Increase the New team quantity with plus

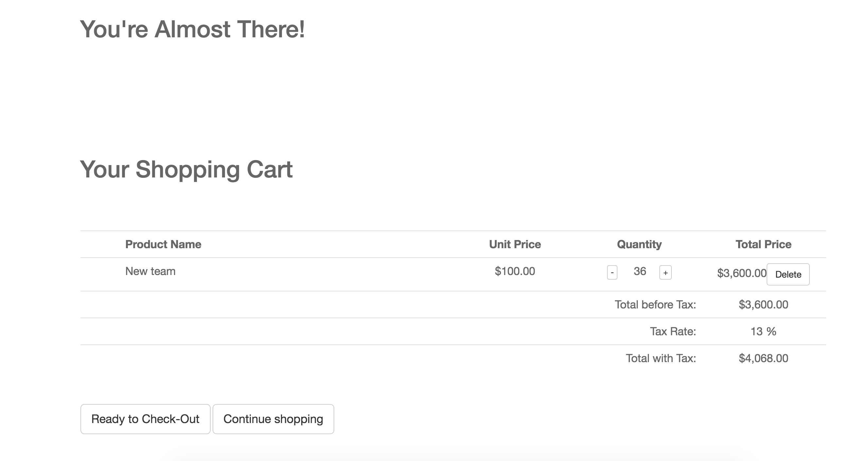point(665,272)
